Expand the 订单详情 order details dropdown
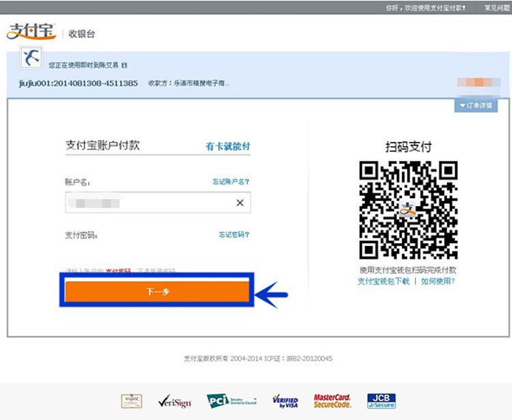Image resolution: width=512 pixels, height=420 pixels. 476,105
